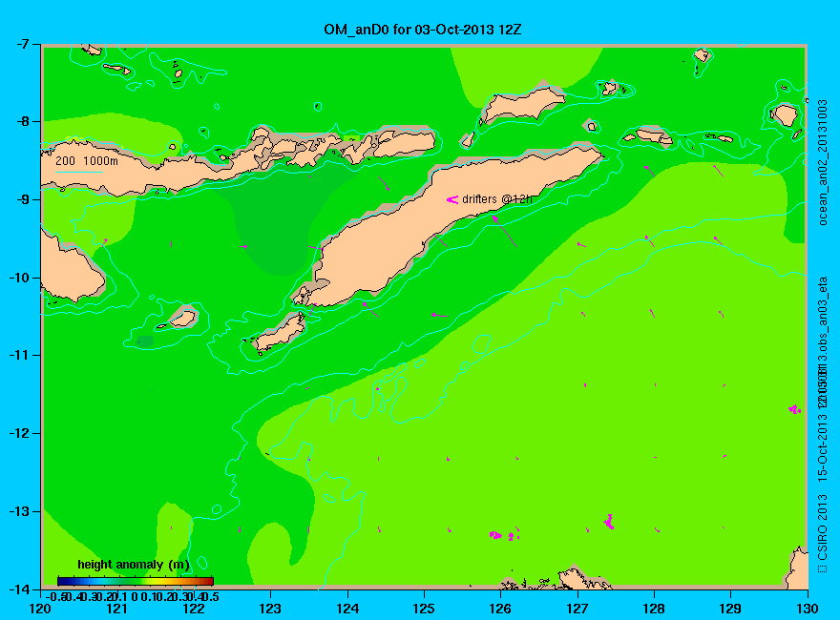Click the '-11' latitude axis label
Screen dimensions: 840x620
18,355
